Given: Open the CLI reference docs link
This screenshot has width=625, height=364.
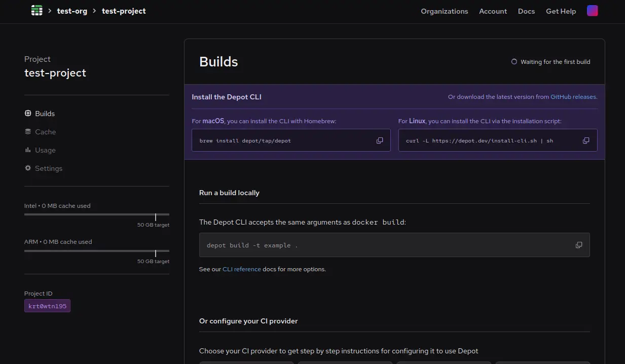Looking at the screenshot, I should coord(242,269).
